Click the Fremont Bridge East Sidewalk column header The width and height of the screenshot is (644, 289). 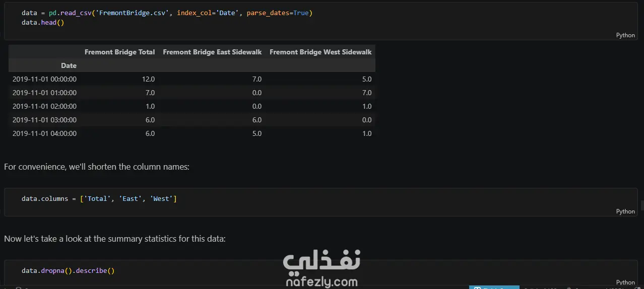click(212, 52)
